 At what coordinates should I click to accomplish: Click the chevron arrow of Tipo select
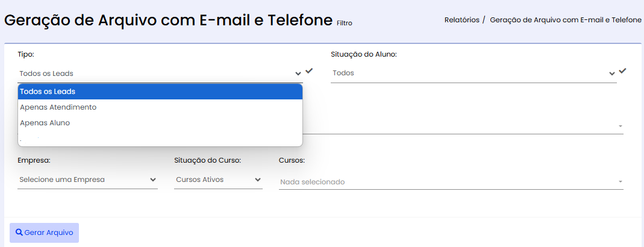298,73
